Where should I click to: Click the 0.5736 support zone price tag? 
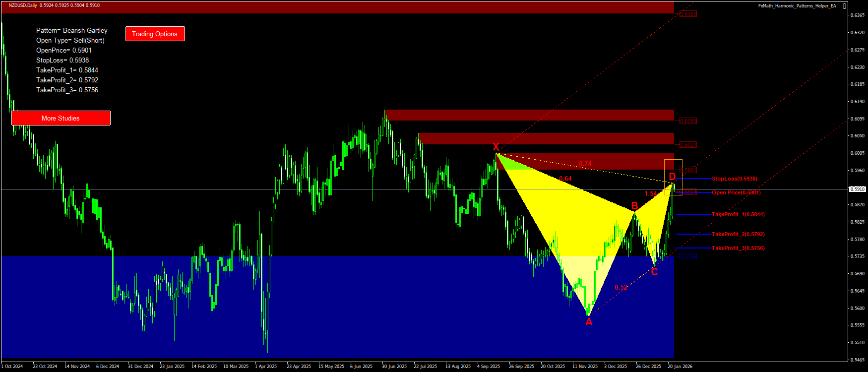point(688,256)
